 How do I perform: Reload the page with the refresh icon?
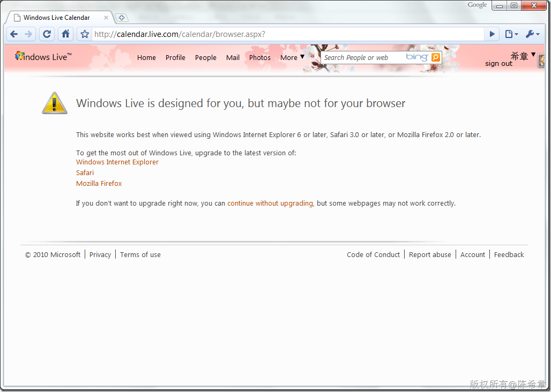tap(47, 34)
